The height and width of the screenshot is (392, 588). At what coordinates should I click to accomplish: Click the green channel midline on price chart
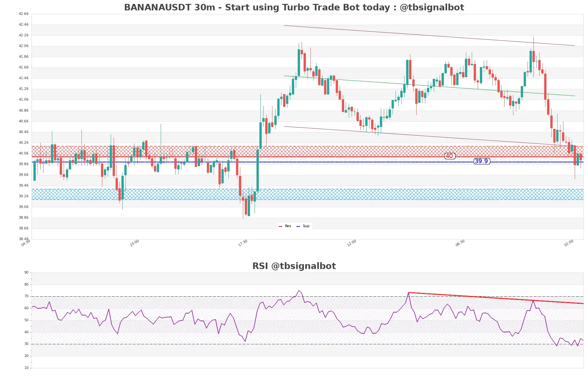click(429, 86)
